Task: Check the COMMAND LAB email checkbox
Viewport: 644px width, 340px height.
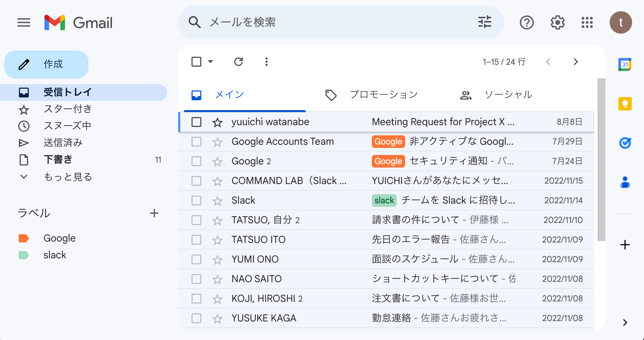Action: [196, 181]
